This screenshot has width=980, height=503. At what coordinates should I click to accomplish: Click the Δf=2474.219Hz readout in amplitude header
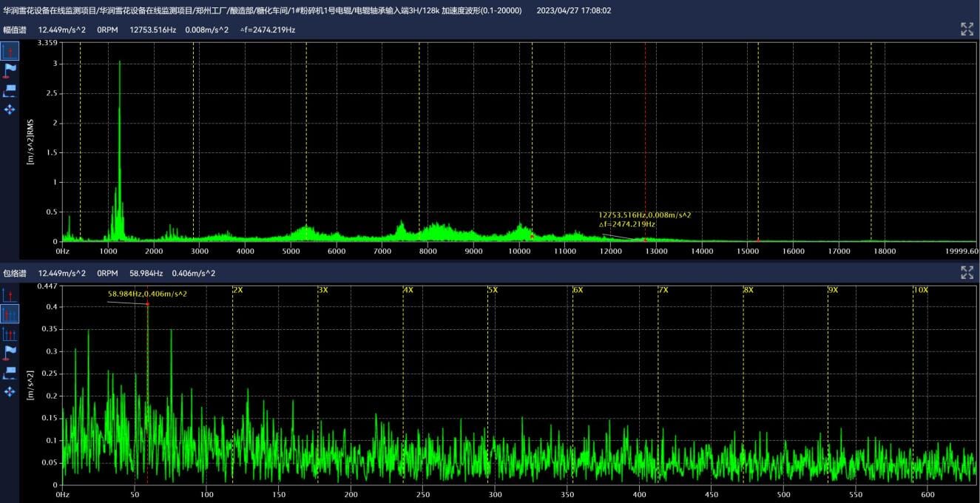267,30
